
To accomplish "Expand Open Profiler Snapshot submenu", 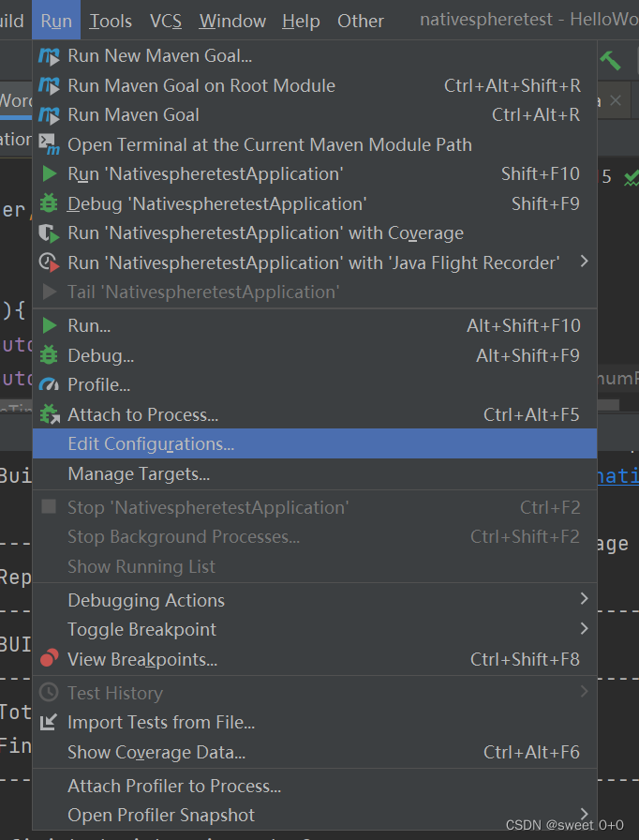I will click(585, 814).
